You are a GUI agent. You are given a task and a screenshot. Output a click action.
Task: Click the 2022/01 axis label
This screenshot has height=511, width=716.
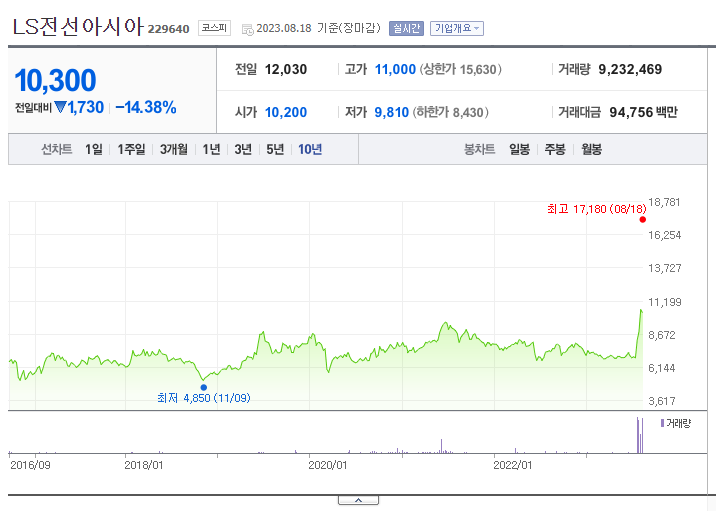[512, 465]
